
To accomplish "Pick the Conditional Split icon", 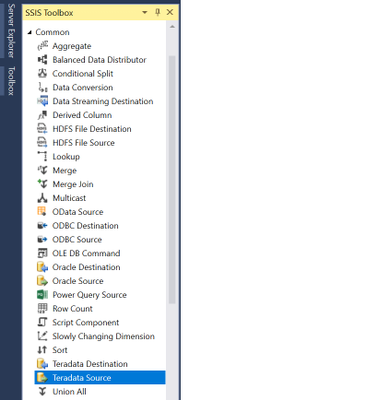I will click(x=42, y=73).
